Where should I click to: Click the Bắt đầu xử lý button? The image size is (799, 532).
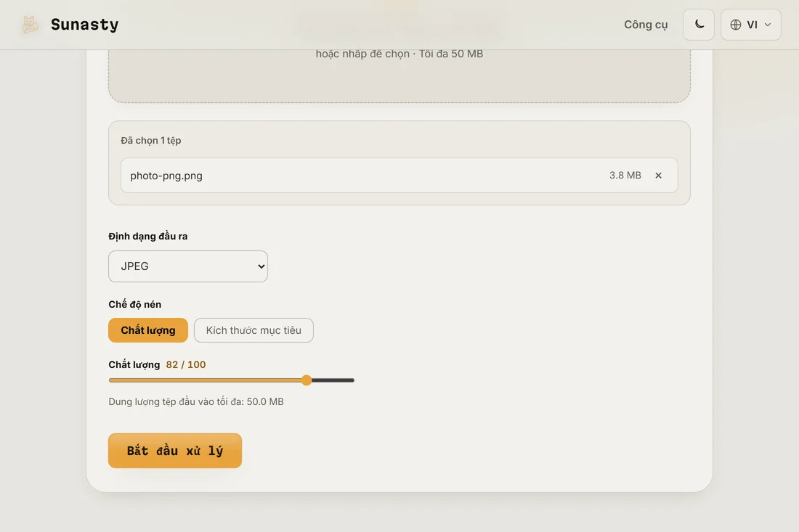pyautogui.click(x=175, y=451)
